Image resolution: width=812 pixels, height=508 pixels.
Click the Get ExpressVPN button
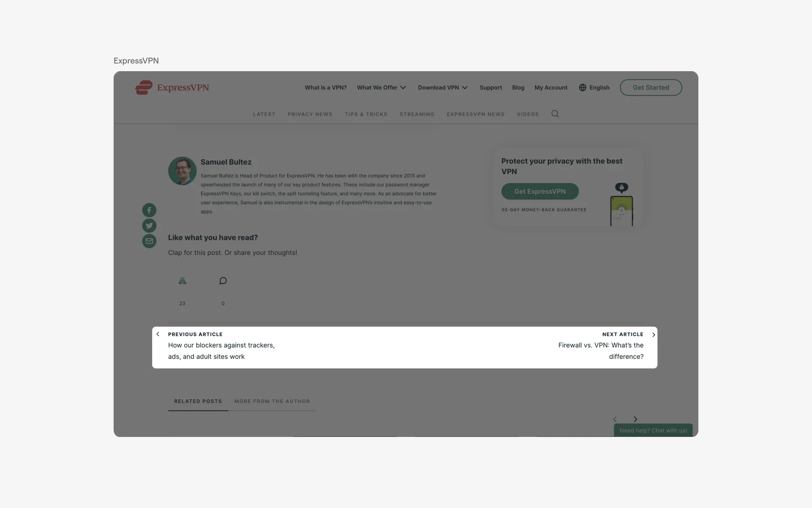click(x=540, y=191)
